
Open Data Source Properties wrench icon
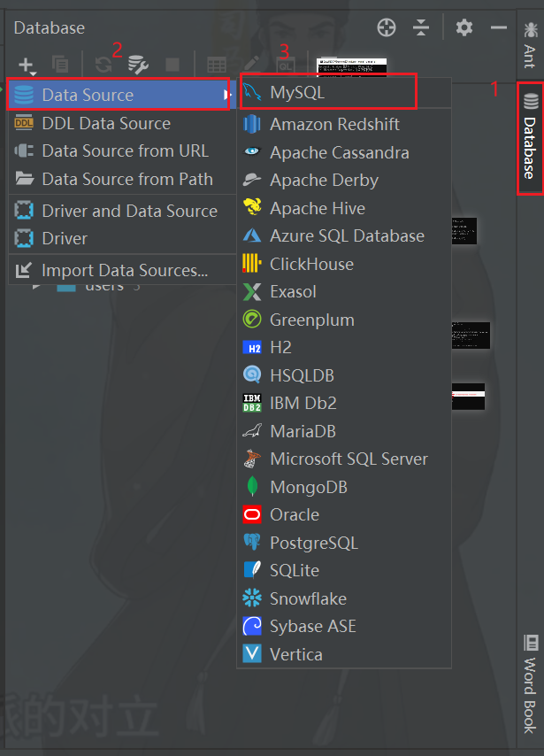[x=138, y=65]
